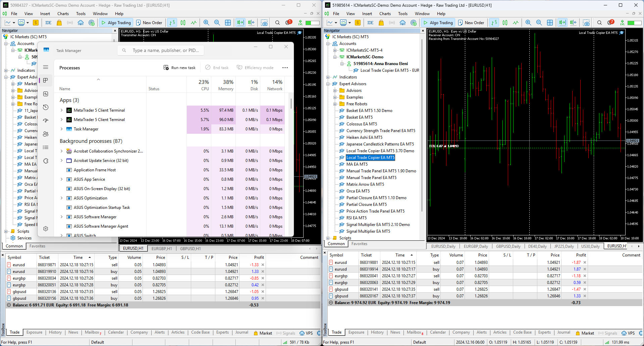Zoom out chart in left terminal toolbar
644x346 pixels.
pos(217,23)
